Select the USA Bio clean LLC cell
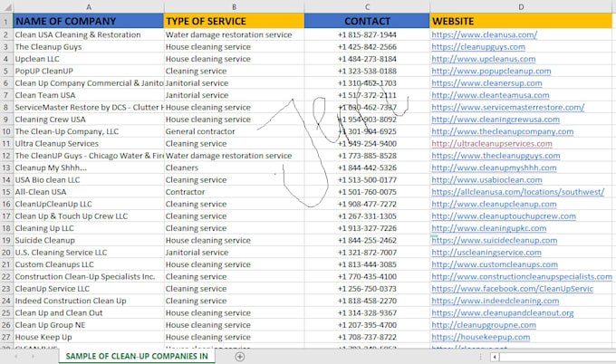The width and height of the screenshot is (616, 364). click(89, 180)
